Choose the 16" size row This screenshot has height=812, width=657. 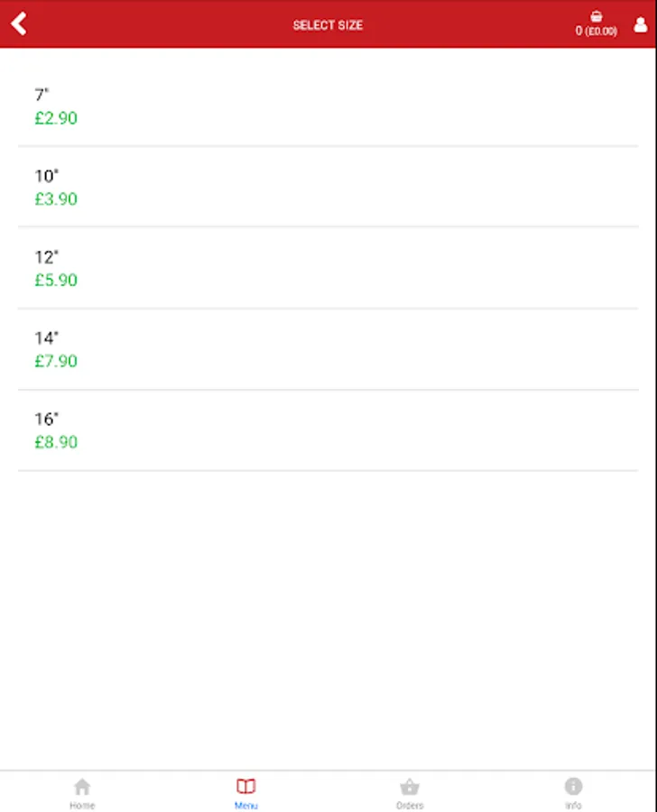328,430
